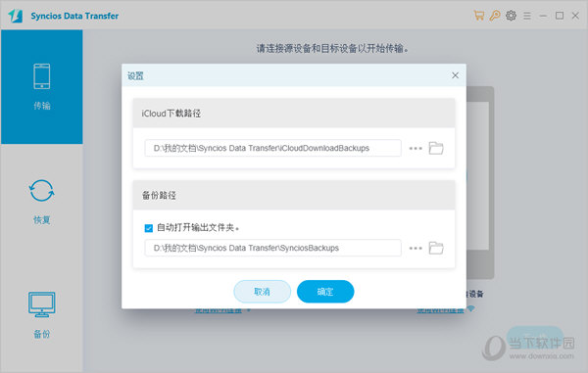588x373 pixels.
Task: Open the iCloud download folder icon
Action: point(436,148)
